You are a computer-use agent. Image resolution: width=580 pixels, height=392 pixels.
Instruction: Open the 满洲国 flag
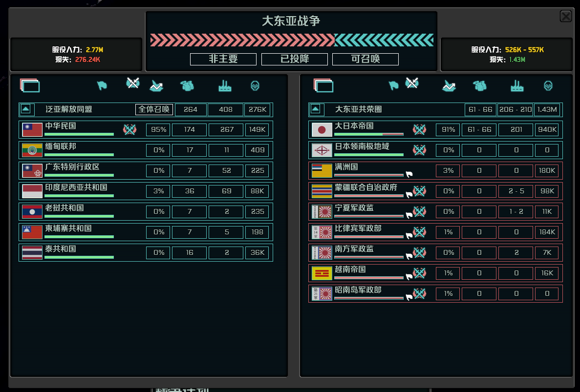tap(322, 171)
